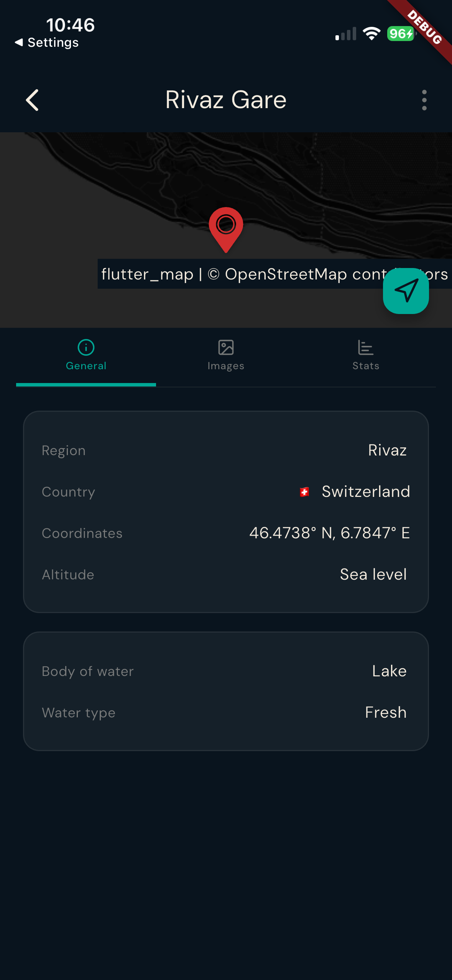452x980 pixels.
Task: Tap the Rivaz Gare page title
Action: [x=226, y=100]
